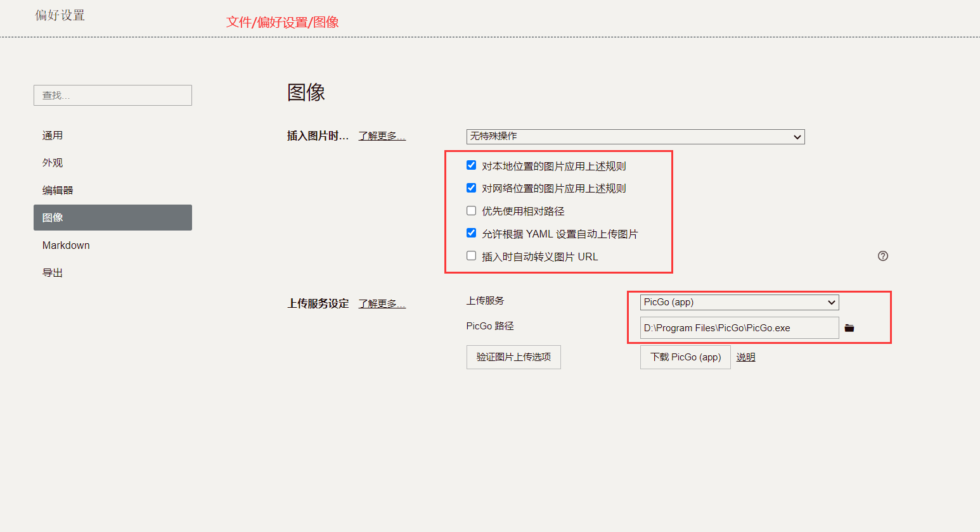Viewport: 980px width, 532px height.
Task: Toggle 对本地位置的图片应用上述规则 checkbox
Action: point(471,165)
